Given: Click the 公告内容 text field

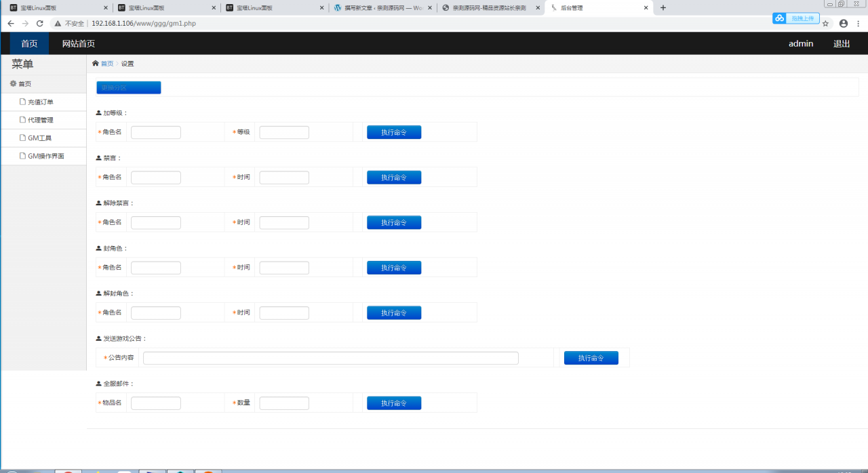Looking at the screenshot, I should pos(330,358).
